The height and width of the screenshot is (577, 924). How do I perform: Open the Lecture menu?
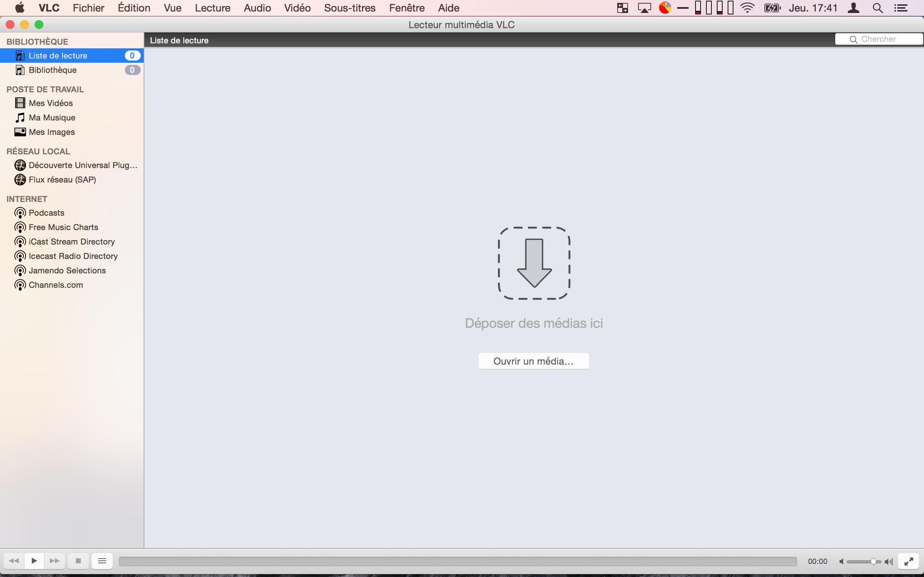coord(212,8)
